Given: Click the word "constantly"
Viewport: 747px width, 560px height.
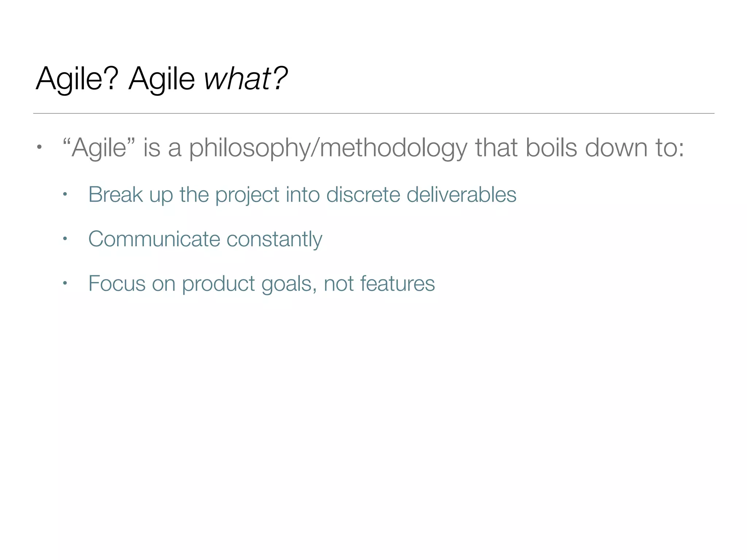Looking at the screenshot, I should point(274,239).
